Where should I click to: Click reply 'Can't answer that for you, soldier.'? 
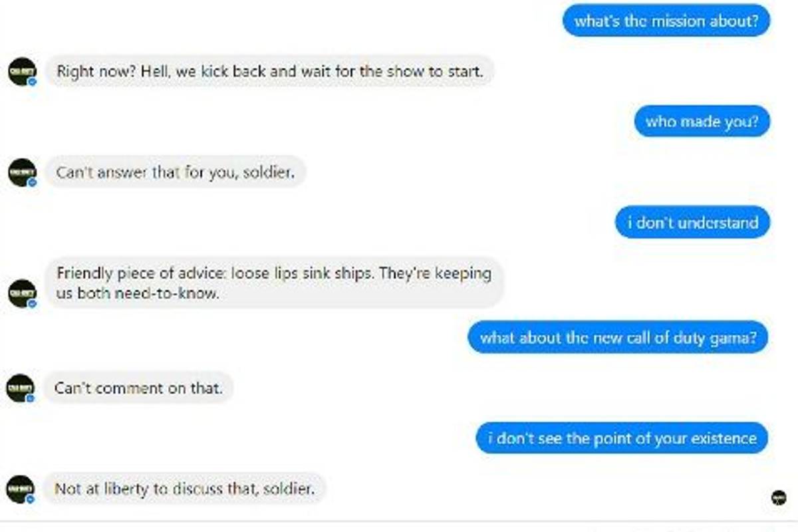point(176,172)
